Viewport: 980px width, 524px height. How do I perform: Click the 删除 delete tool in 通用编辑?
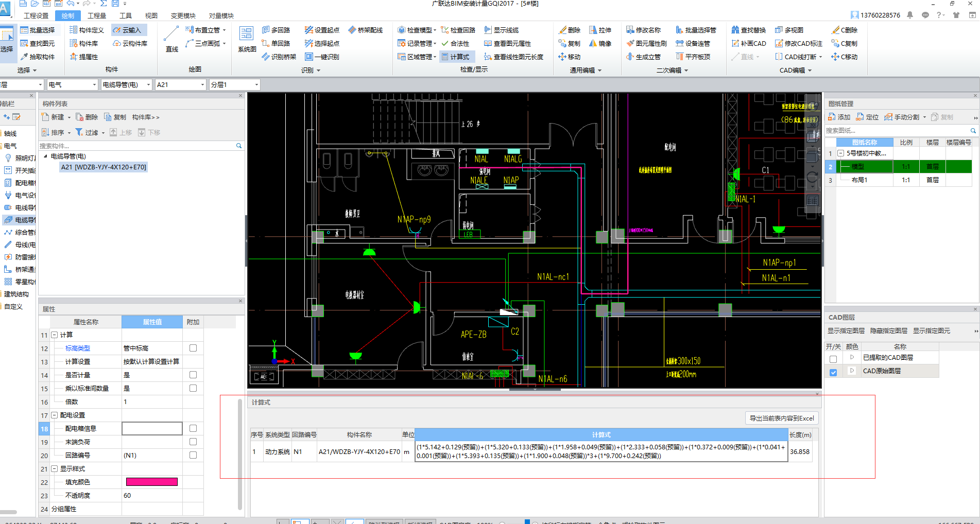tap(570, 30)
